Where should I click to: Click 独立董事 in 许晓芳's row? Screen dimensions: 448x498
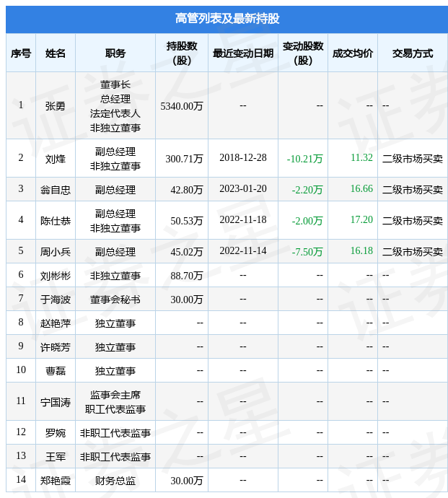(115, 347)
